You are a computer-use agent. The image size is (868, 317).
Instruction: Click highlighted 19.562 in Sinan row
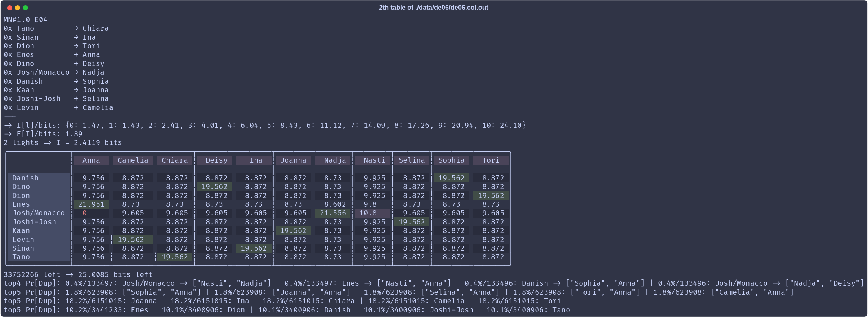pos(254,248)
